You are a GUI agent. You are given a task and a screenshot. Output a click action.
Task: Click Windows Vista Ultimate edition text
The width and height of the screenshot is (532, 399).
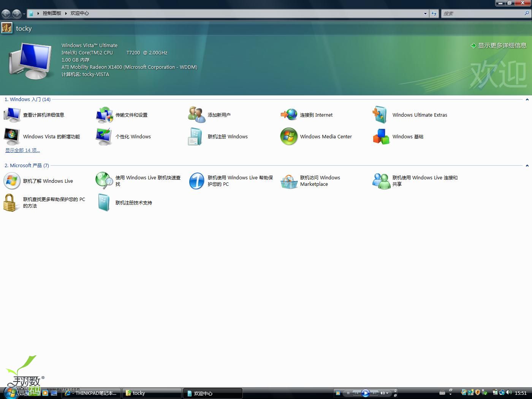click(89, 45)
